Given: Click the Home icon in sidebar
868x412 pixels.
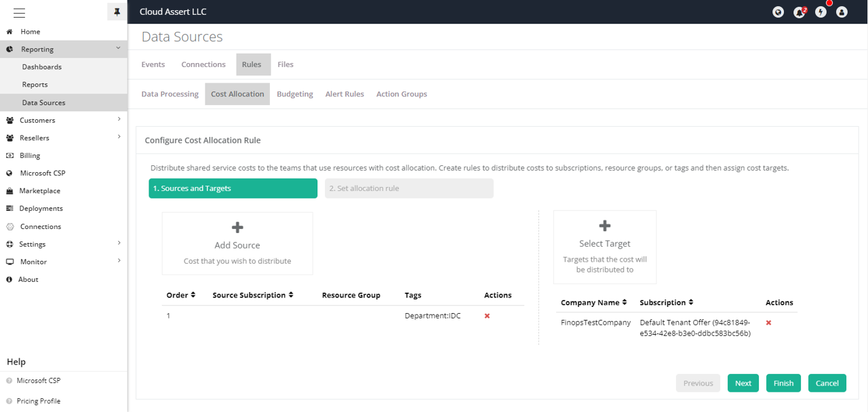Looking at the screenshot, I should [x=9, y=32].
